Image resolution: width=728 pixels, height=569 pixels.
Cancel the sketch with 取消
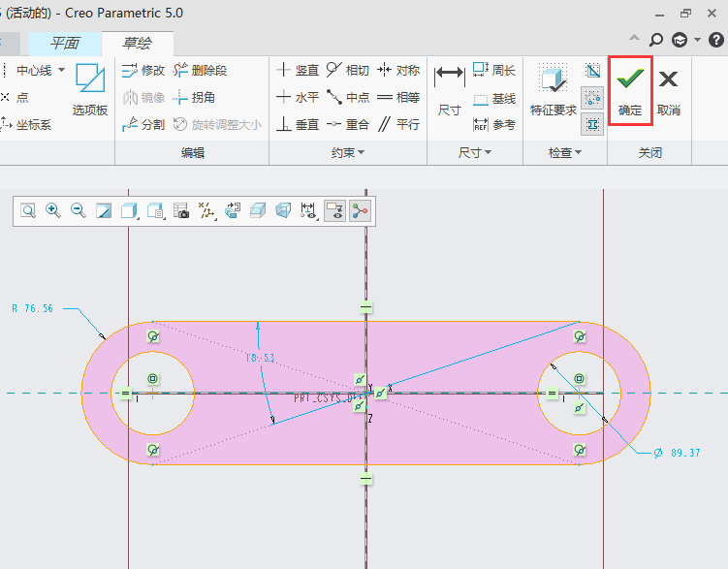pyautogui.click(x=668, y=90)
